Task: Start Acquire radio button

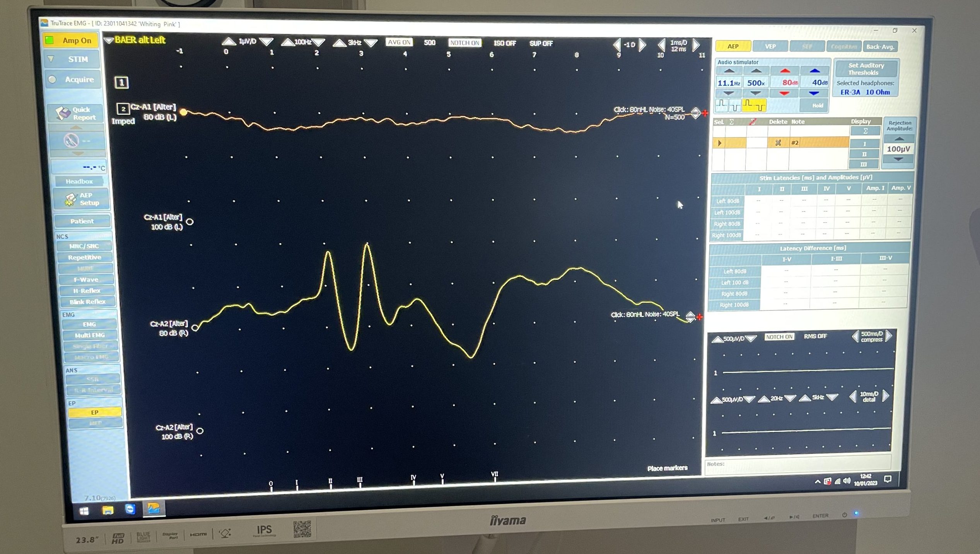Action: [x=53, y=79]
